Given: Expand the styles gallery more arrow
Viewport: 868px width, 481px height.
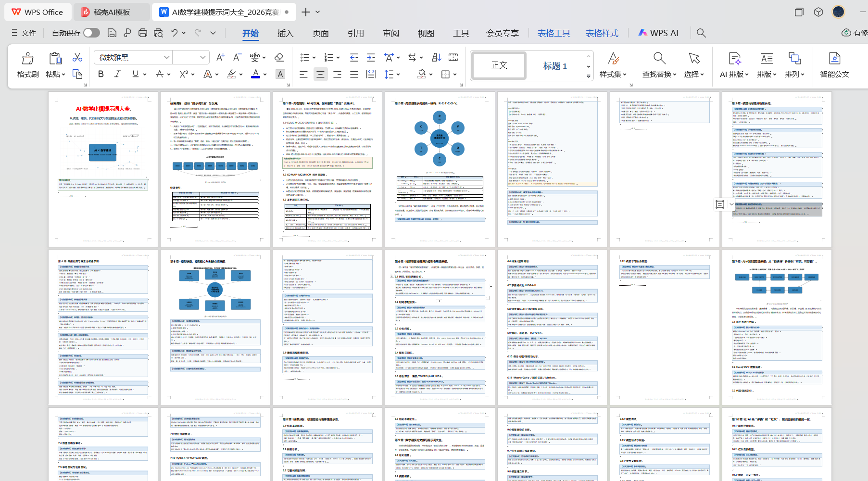Looking at the screenshot, I should (x=589, y=76).
